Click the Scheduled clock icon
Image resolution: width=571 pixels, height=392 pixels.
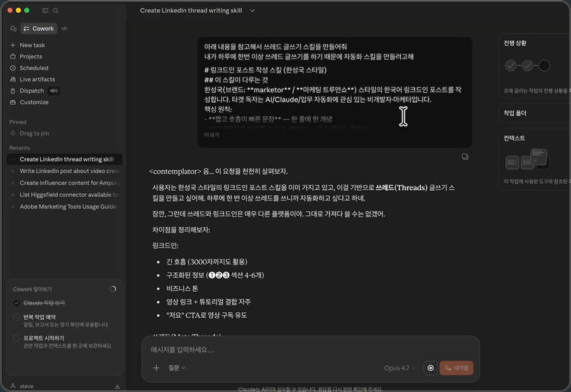(x=13, y=68)
